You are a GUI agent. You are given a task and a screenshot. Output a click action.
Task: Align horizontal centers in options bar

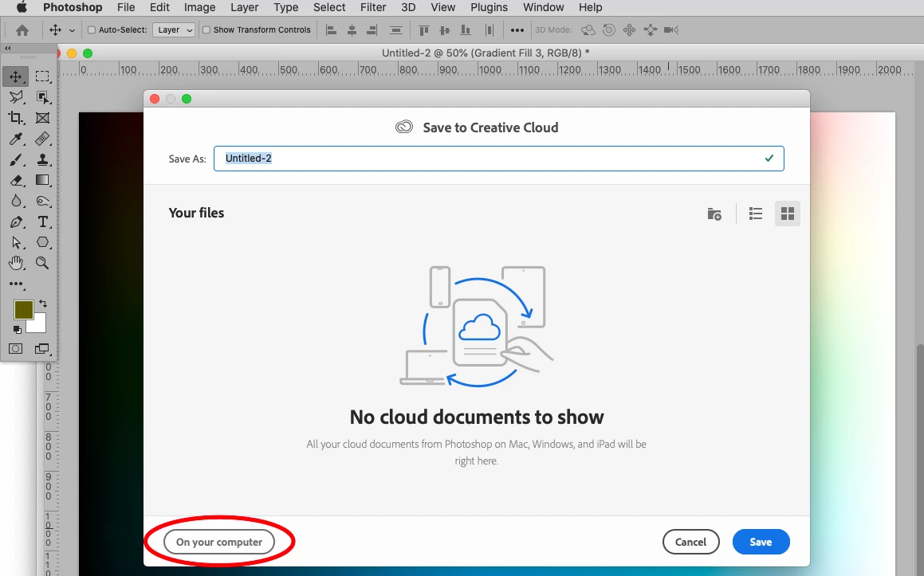tap(352, 30)
